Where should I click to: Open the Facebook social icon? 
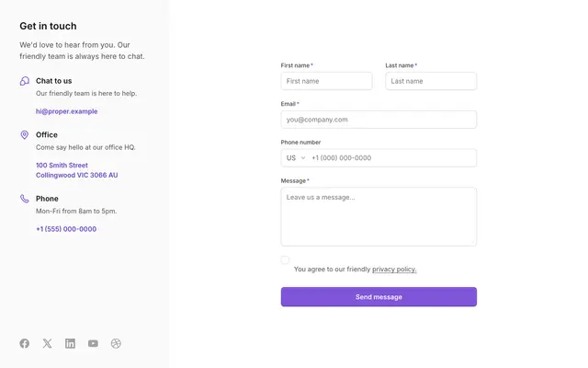pos(25,343)
